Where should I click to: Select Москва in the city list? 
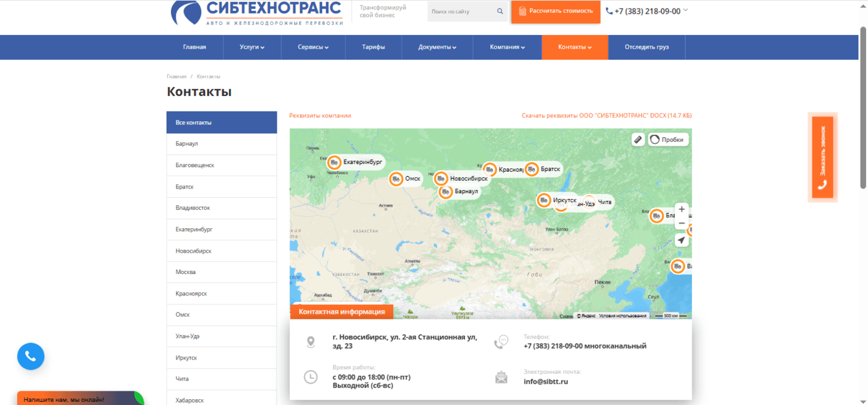click(x=222, y=272)
